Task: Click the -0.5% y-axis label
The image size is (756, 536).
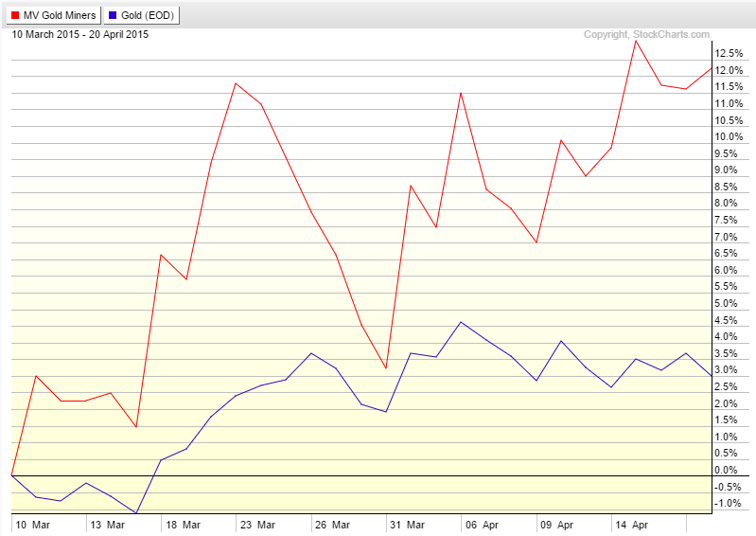Action: (728, 488)
